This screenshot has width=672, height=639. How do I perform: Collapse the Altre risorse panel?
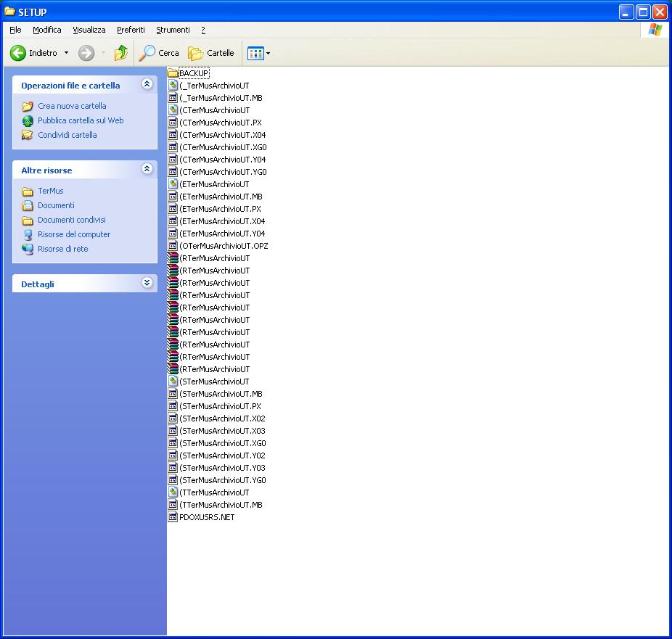coord(147,170)
